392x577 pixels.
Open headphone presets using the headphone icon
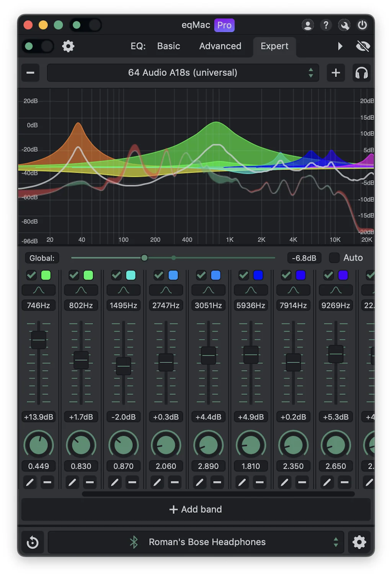click(361, 72)
